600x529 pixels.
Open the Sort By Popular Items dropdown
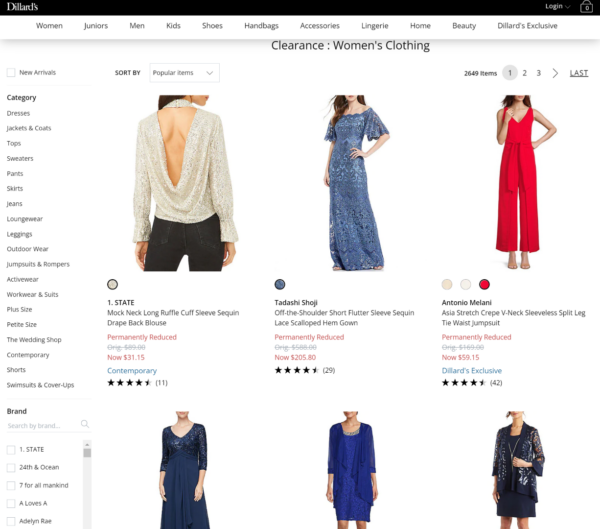(184, 73)
